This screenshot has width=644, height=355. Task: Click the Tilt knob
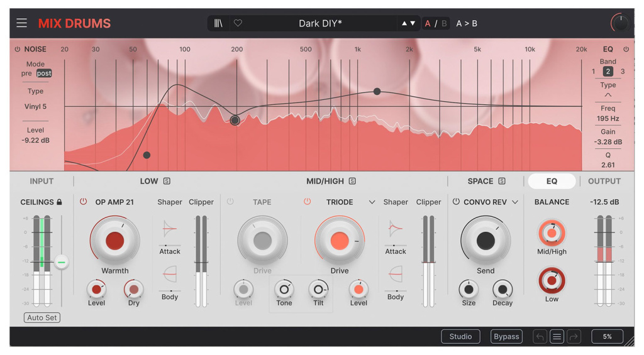click(x=318, y=289)
